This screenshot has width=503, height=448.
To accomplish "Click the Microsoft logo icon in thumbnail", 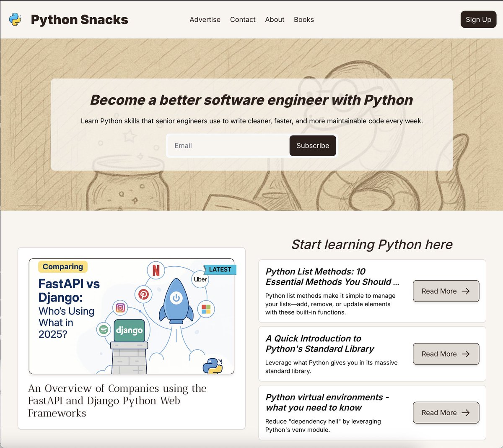I will click(206, 309).
